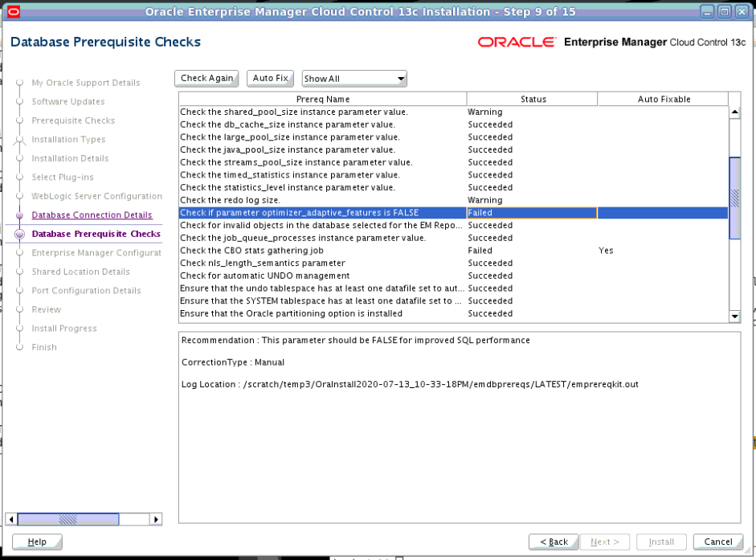Open the Database Connection Details step in sidebar
The height and width of the screenshot is (560, 756).
tap(91, 215)
